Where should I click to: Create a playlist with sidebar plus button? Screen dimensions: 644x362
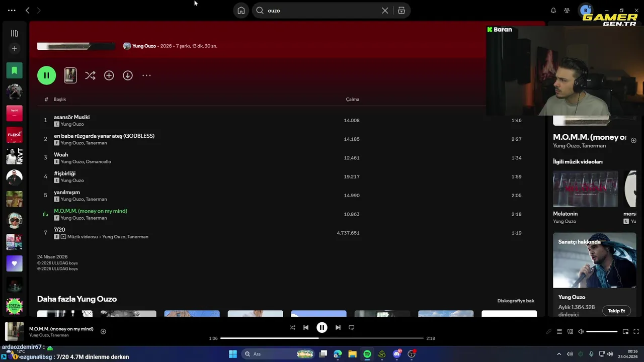tap(14, 49)
